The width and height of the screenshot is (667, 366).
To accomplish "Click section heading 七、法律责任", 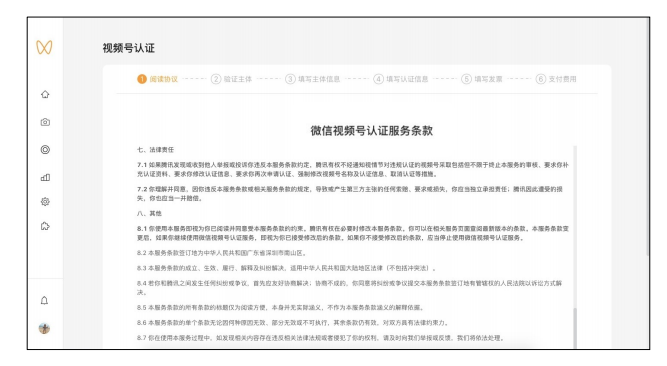I will point(155,150).
